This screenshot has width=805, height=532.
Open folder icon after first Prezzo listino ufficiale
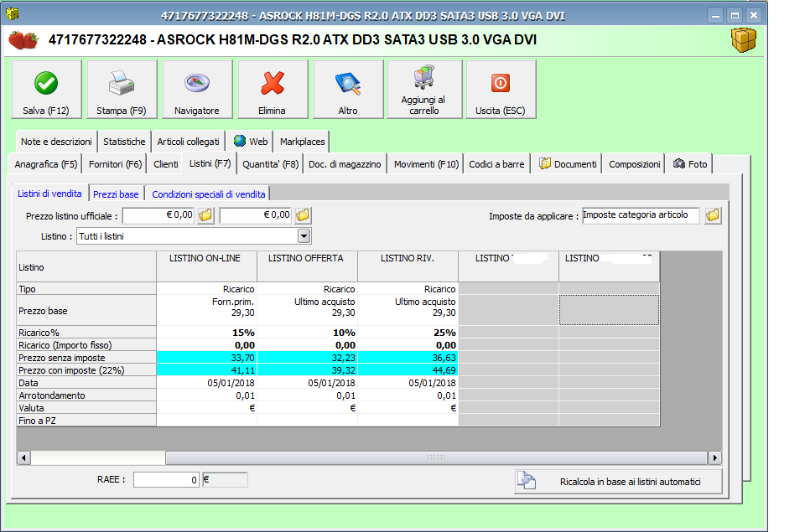click(205, 215)
